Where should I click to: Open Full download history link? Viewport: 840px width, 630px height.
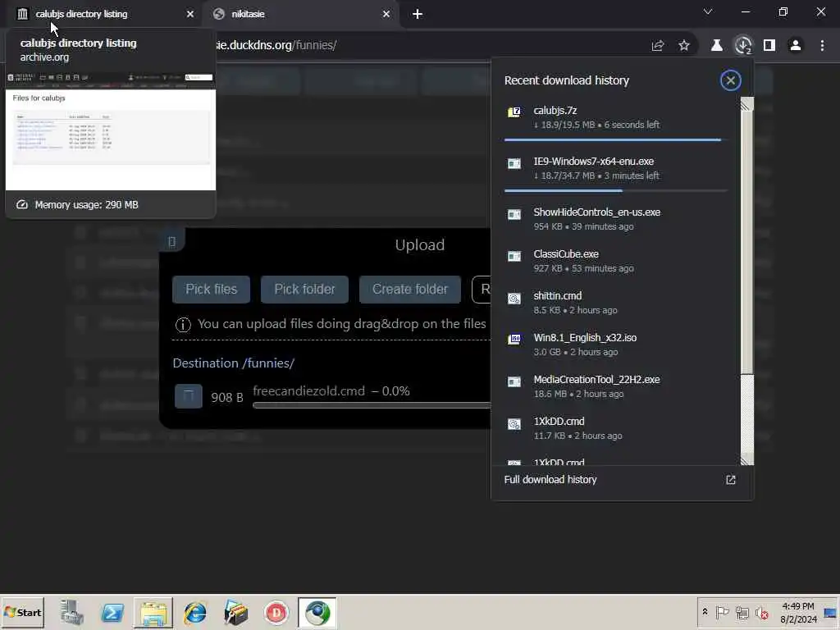(550, 479)
